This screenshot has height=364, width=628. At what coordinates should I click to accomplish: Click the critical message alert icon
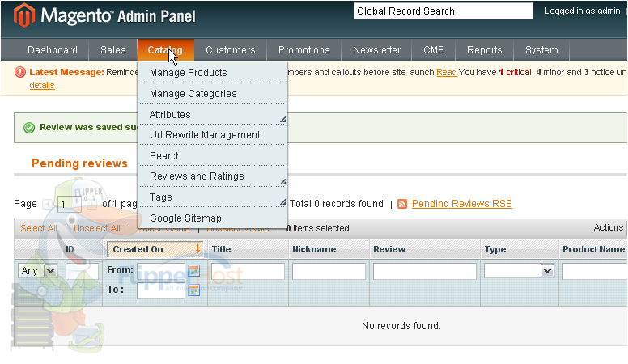point(20,72)
